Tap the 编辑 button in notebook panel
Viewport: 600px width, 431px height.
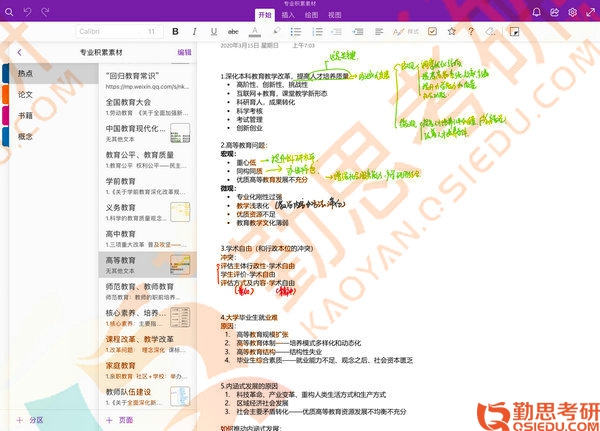click(185, 52)
